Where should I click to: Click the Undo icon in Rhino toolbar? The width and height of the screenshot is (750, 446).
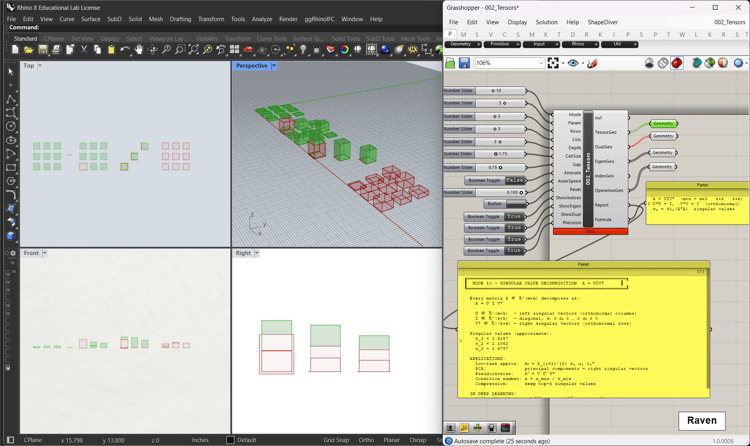125,49
